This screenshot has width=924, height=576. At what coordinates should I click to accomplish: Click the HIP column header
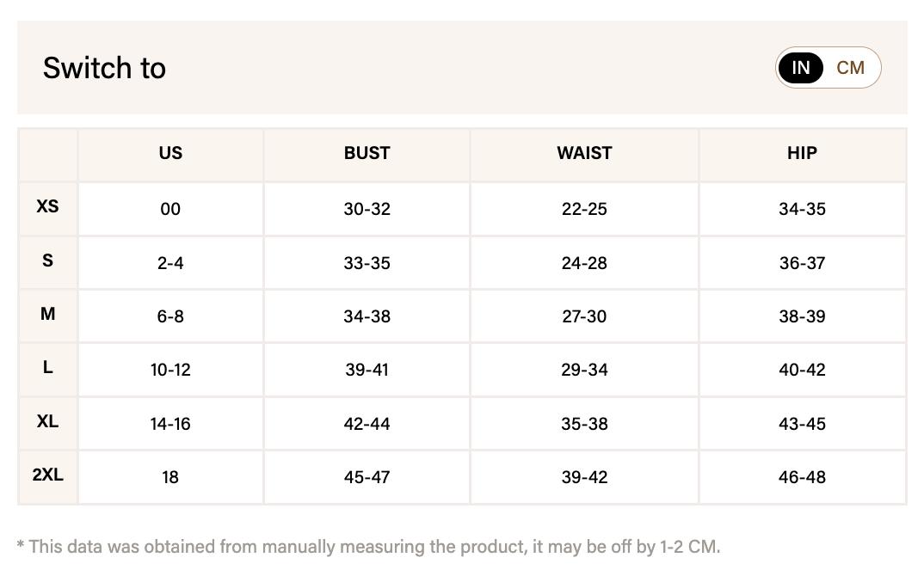[x=801, y=154]
